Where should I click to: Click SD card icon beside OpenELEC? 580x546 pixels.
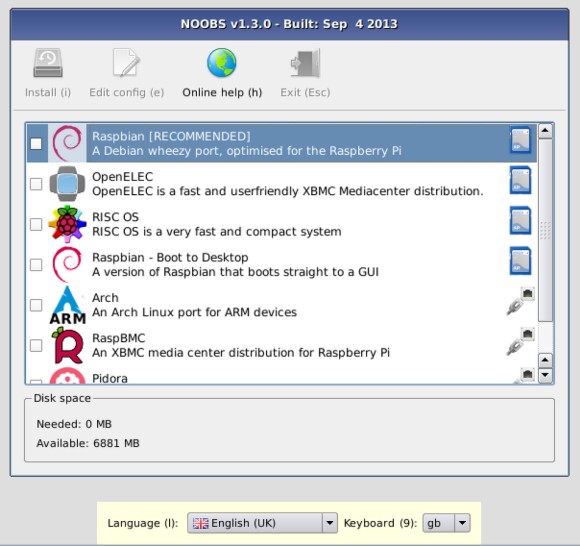point(520,180)
